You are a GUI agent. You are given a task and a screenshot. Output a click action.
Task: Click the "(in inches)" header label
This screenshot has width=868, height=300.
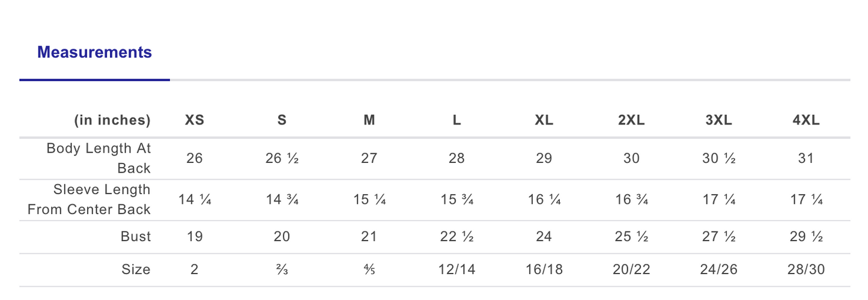pyautogui.click(x=112, y=120)
